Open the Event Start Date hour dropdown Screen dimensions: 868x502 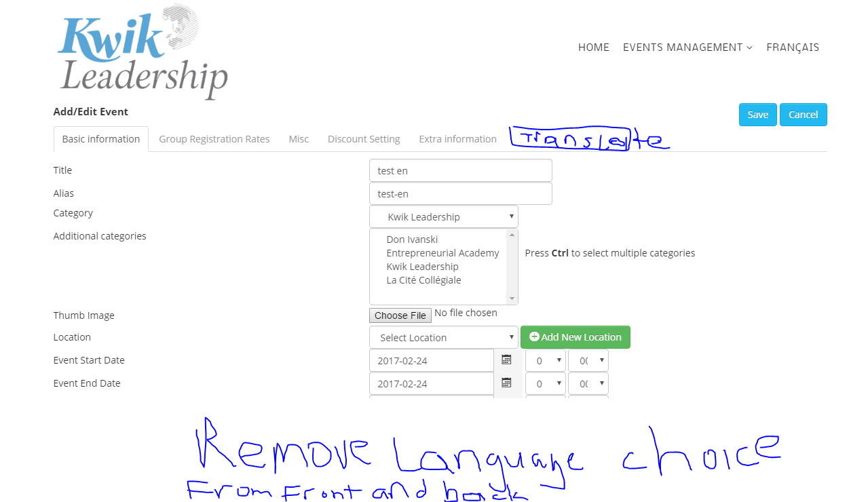click(x=546, y=361)
